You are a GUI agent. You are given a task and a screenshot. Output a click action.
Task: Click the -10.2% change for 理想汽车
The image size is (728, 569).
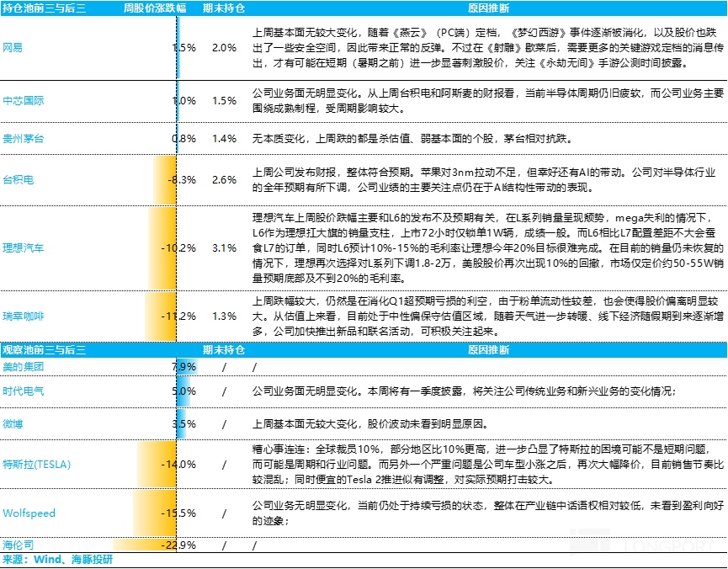click(178, 248)
